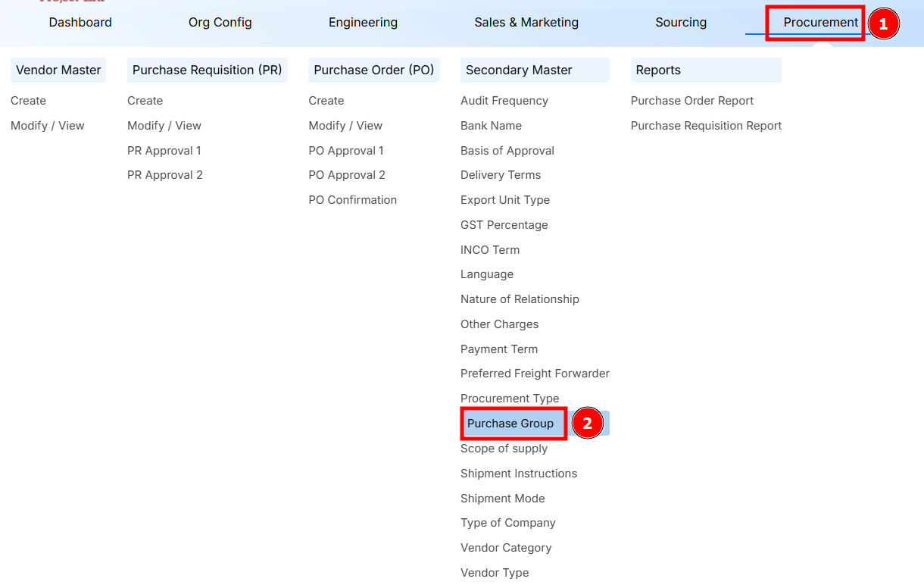Select Purchase Group under Secondary Master
The width and height of the screenshot is (924, 588).
513,423
